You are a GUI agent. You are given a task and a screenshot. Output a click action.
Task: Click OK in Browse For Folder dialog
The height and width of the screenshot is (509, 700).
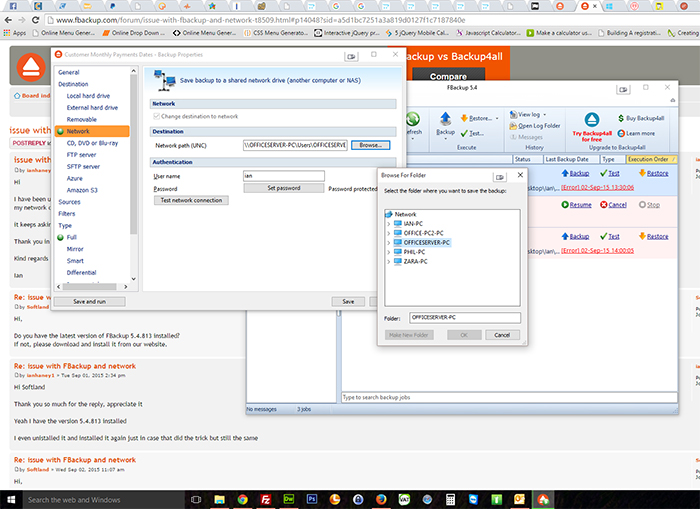(464, 335)
